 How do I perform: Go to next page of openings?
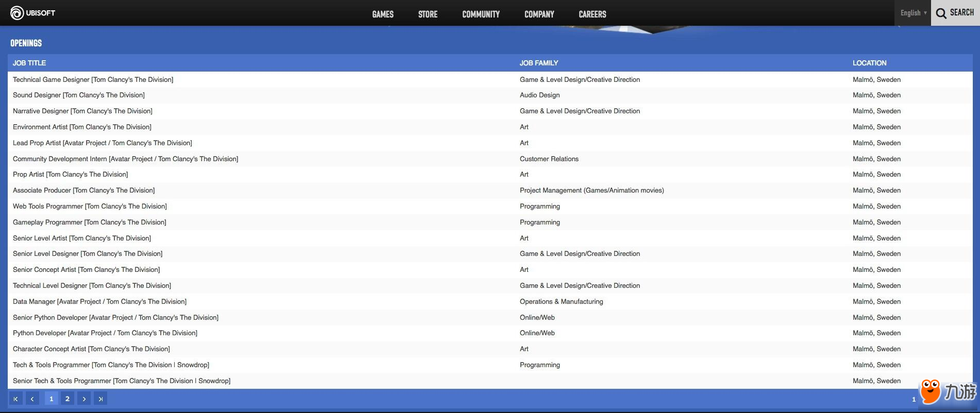[x=84, y=399]
